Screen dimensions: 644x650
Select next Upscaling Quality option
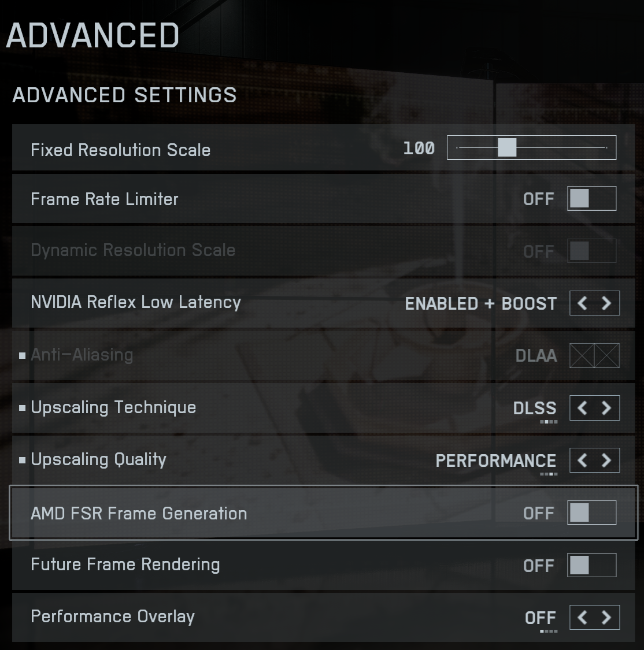606,460
